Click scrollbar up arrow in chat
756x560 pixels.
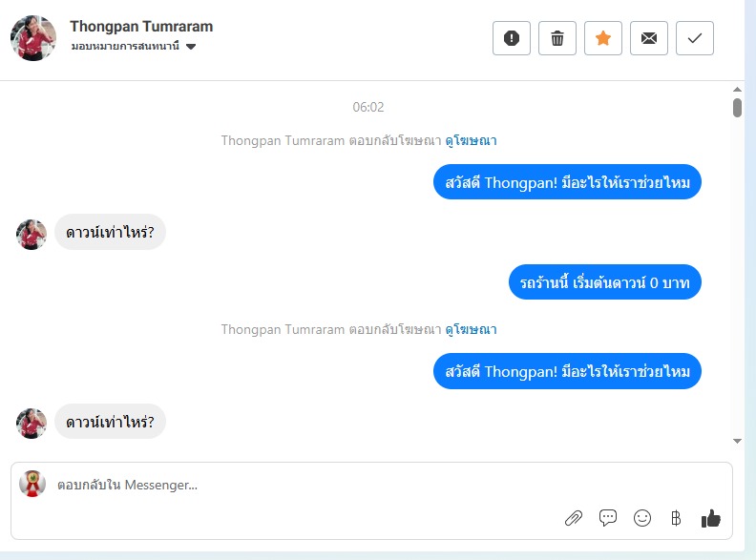point(737,89)
